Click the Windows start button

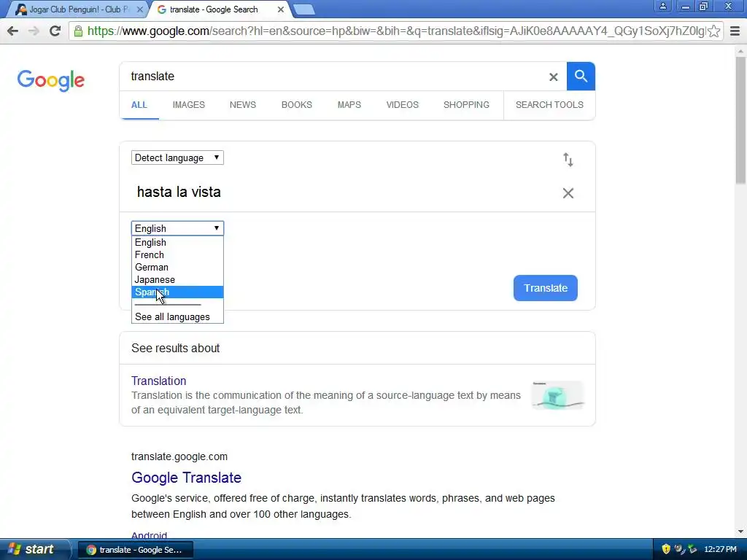pyautogui.click(x=34, y=549)
